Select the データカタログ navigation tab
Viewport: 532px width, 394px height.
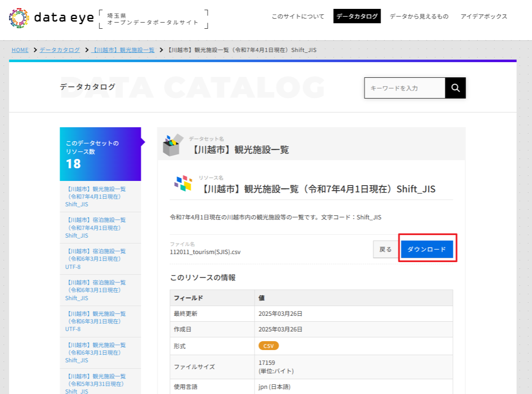(357, 16)
